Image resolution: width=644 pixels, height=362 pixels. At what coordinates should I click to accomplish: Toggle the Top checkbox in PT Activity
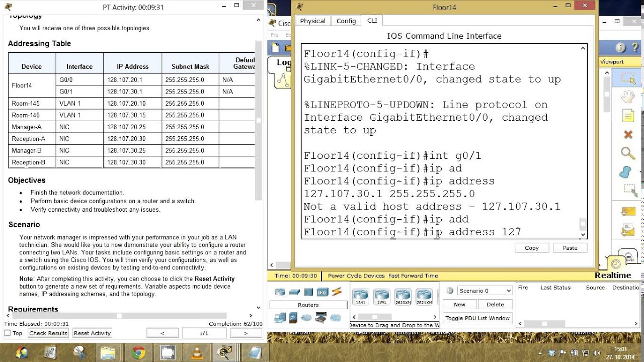point(8,333)
